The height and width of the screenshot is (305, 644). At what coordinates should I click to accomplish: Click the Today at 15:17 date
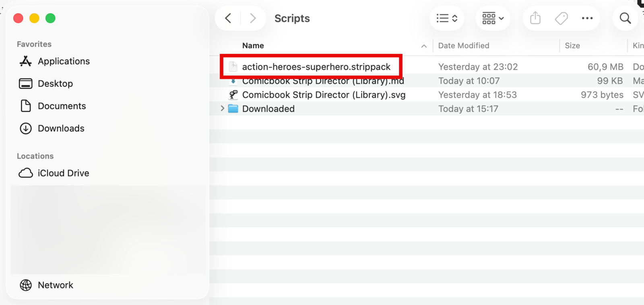coord(468,109)
